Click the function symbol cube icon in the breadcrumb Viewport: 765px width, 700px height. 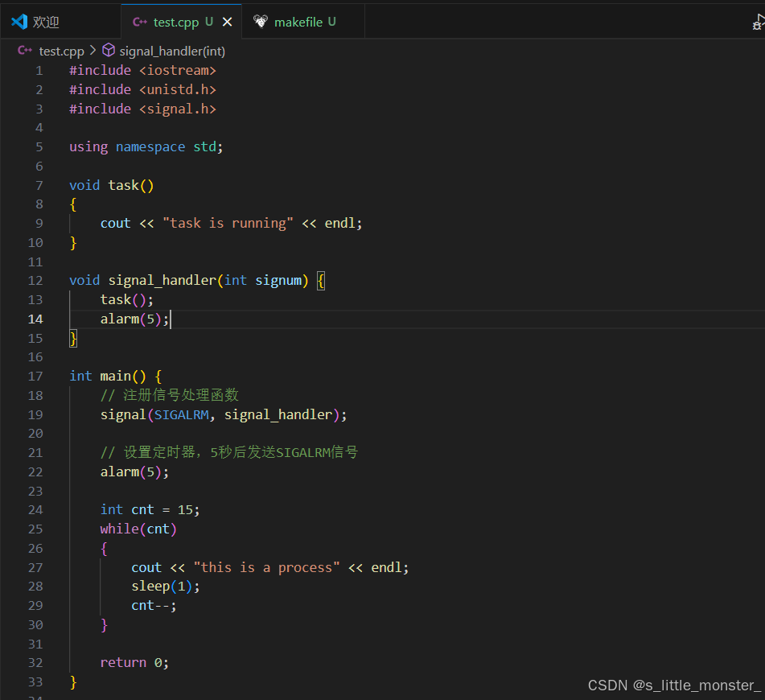[109, 51]
